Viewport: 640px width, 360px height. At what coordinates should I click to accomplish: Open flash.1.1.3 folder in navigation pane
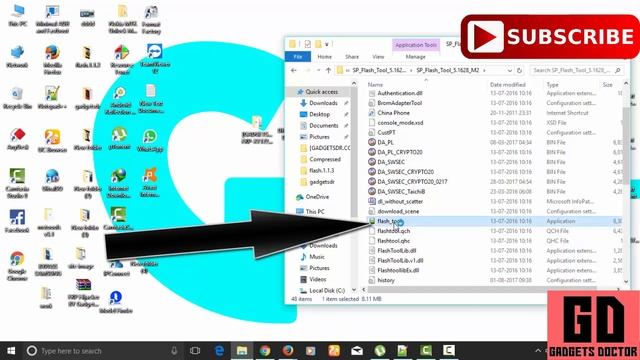pyautogui.click(x=321, y=170)
